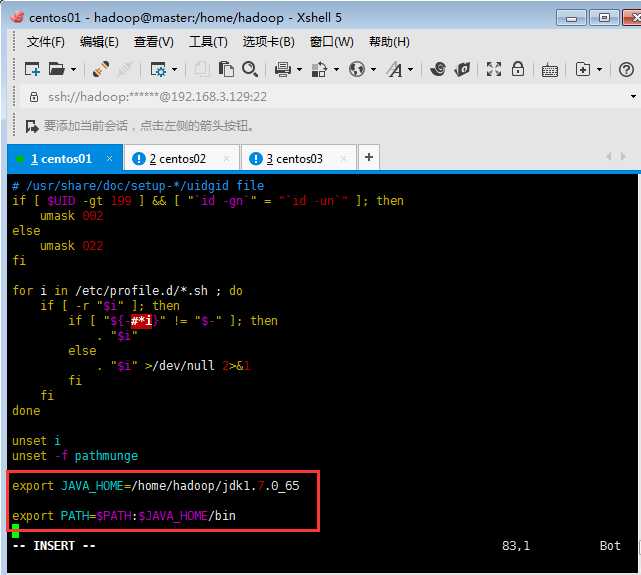Open the session Properties gear icon
Viewport: 641px width, 575px height.
point(158,69)
